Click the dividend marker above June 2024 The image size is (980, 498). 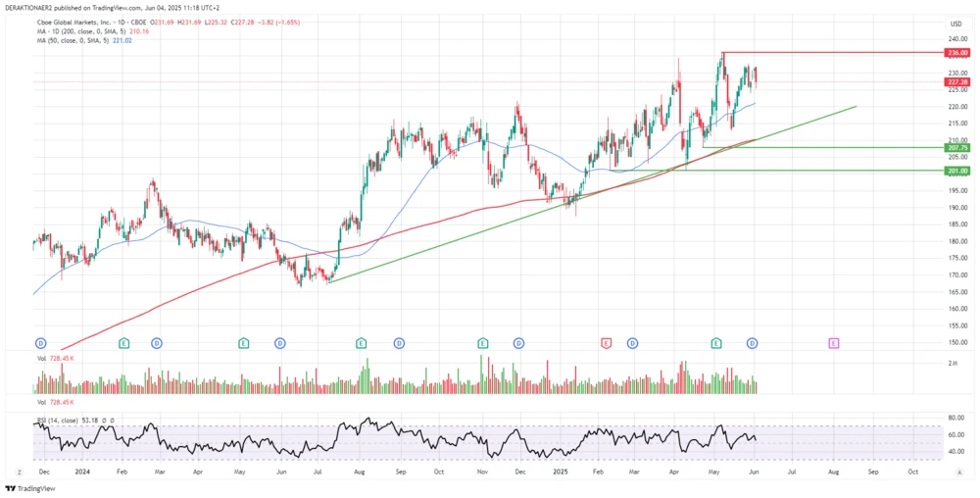[280, 343]
